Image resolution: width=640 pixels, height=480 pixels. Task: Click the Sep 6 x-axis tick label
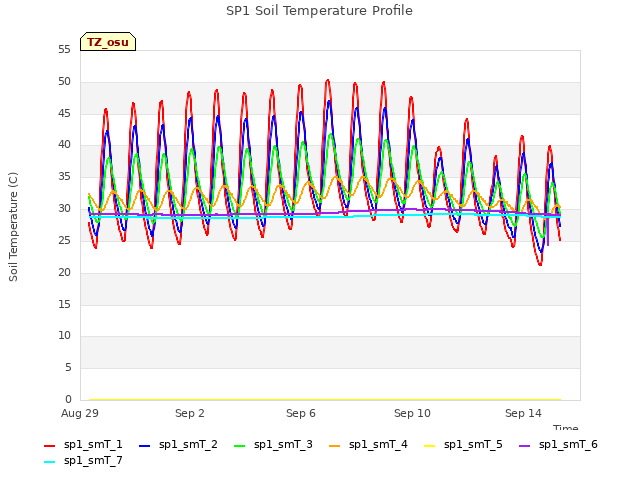301,413
